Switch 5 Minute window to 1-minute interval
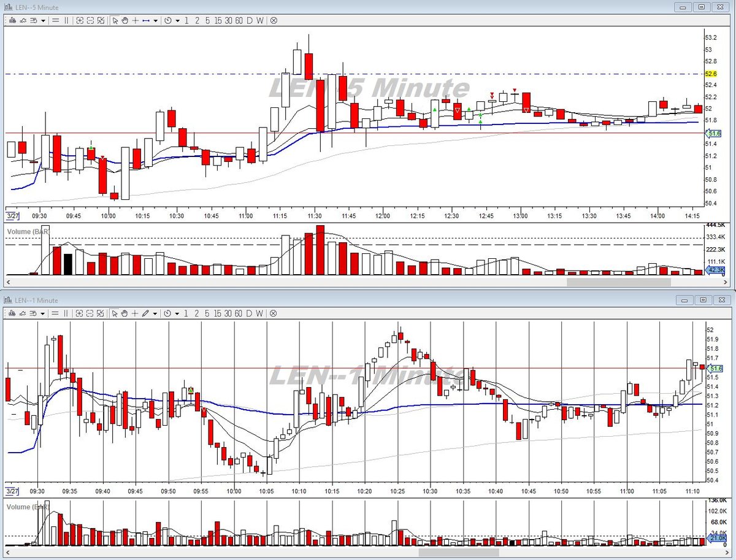Viewport: 736px width, 560px height. click(x=186, y=20)
